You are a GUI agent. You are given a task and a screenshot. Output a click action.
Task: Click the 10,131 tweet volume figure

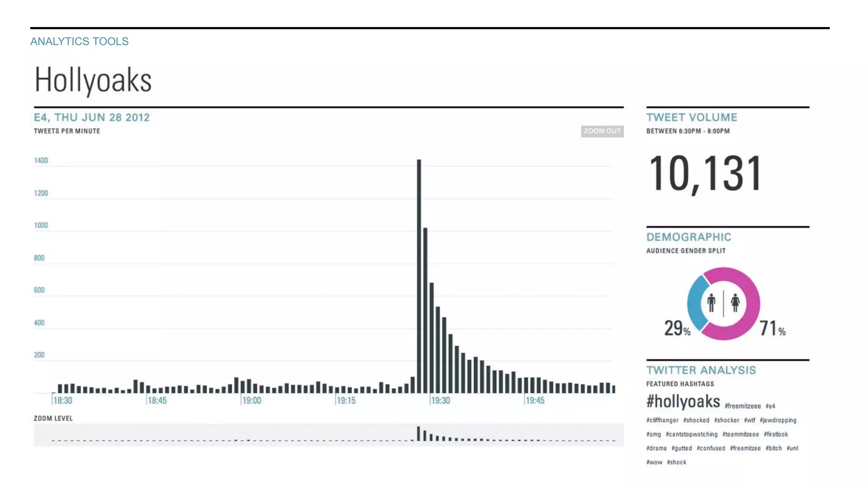coord(705,174)
